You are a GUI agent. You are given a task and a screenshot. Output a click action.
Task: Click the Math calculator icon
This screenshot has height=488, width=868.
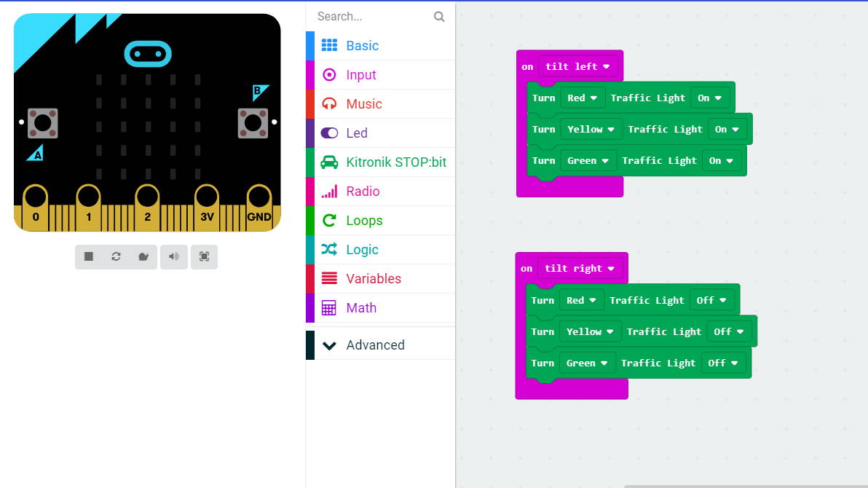coord(329,308)
